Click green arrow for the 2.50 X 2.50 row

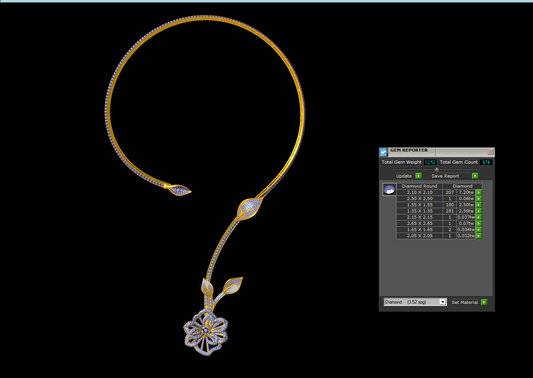click(x=479, y=199)
